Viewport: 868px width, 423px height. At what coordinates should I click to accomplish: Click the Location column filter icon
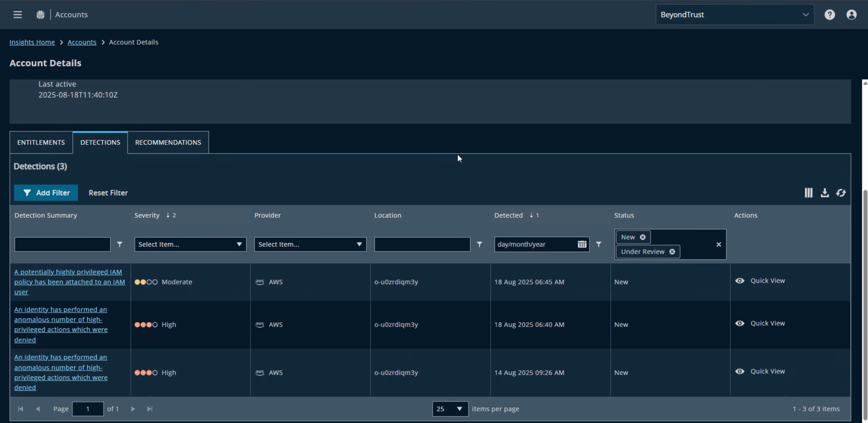pos(479,244)
